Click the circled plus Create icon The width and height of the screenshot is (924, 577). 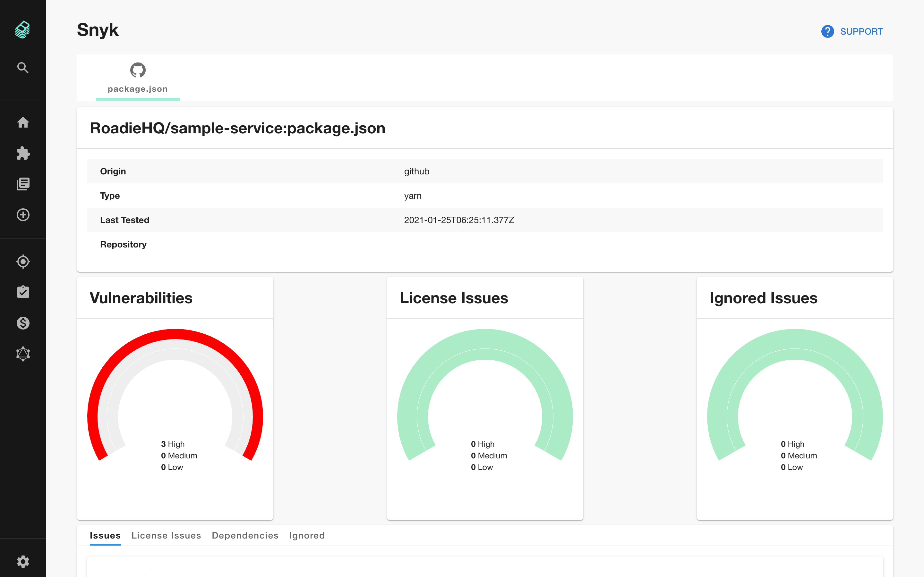coord(23,215)
